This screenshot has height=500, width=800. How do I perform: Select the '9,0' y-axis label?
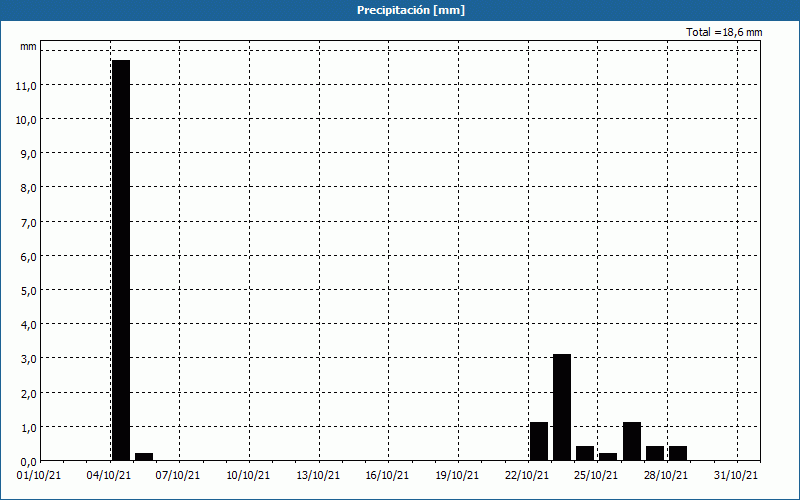[29, 154]
